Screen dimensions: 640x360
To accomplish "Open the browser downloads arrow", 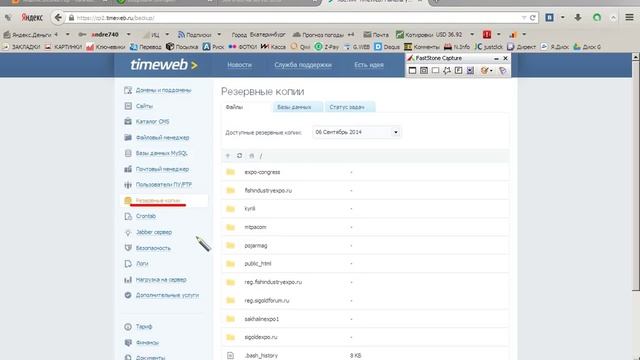I will tap(578, 18).
